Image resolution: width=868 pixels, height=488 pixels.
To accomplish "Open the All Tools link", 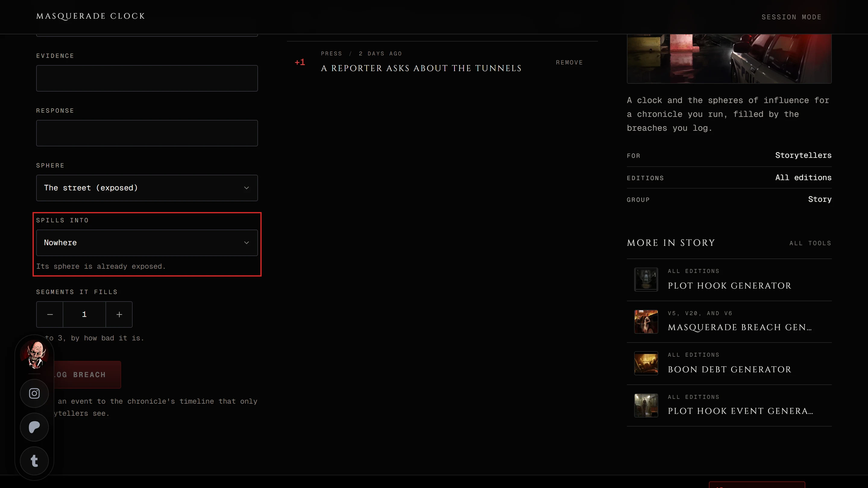I will click(810, 243).
